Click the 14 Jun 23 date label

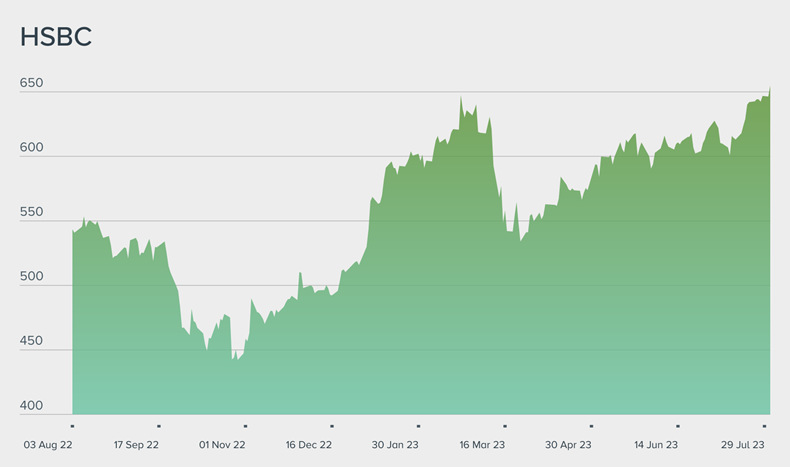pyautogui.click(x=655, y=445)
